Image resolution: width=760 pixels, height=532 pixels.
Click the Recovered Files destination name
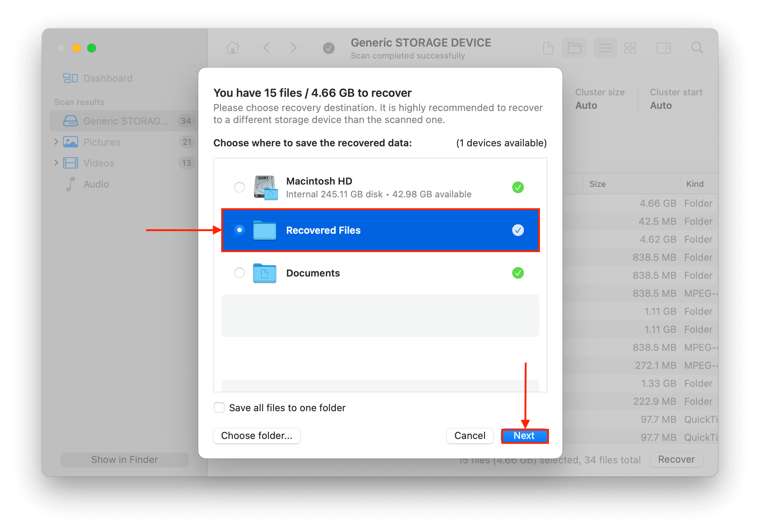[x=323, y=230]
